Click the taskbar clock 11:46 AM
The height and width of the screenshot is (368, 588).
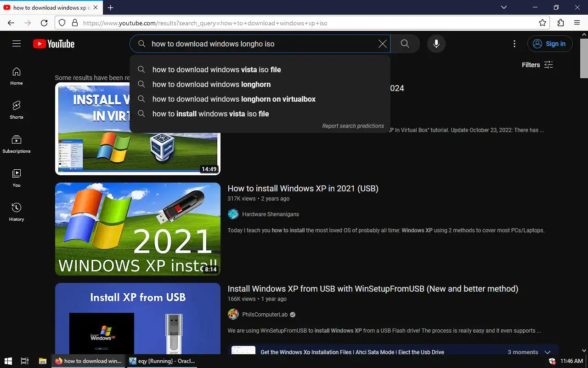[x=572, y=361]
